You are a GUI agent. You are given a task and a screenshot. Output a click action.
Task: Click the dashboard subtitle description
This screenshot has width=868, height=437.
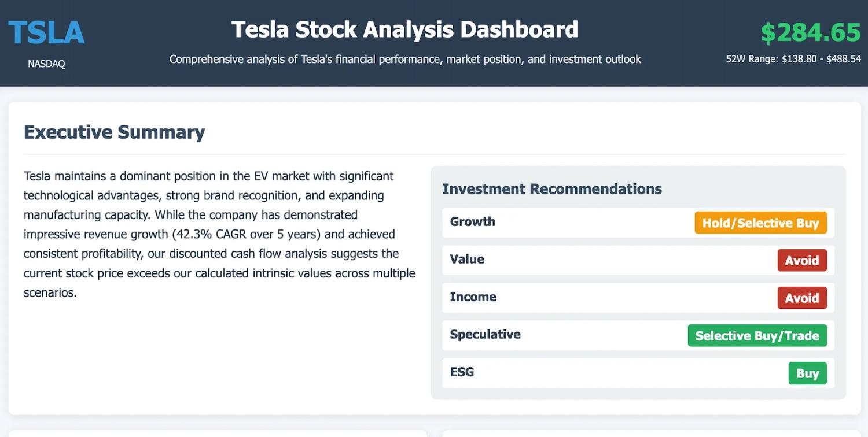(405, 60)
